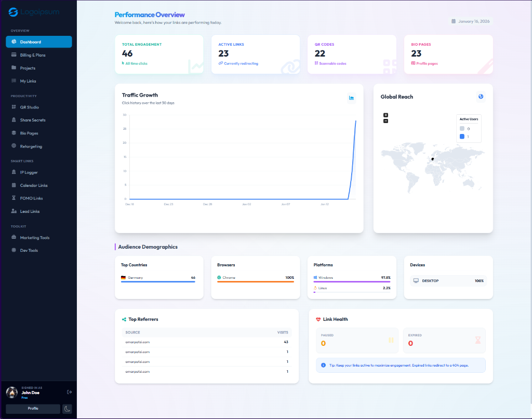
Task: Click the blue Active Users color swatch
Action: (x=462, y=136)
